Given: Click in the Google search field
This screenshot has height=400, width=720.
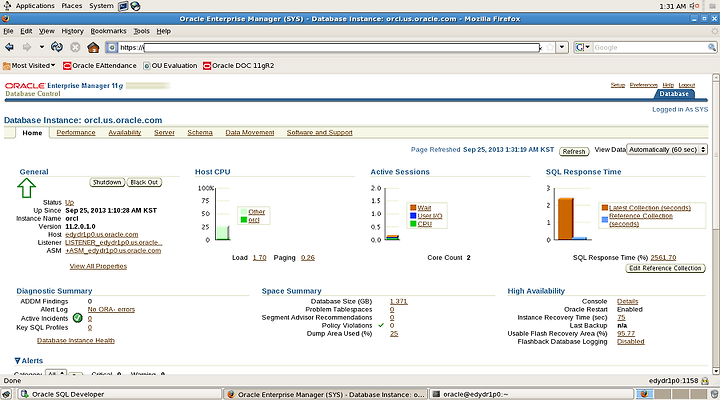Looking at the screenshot, I should coord(650,47).
